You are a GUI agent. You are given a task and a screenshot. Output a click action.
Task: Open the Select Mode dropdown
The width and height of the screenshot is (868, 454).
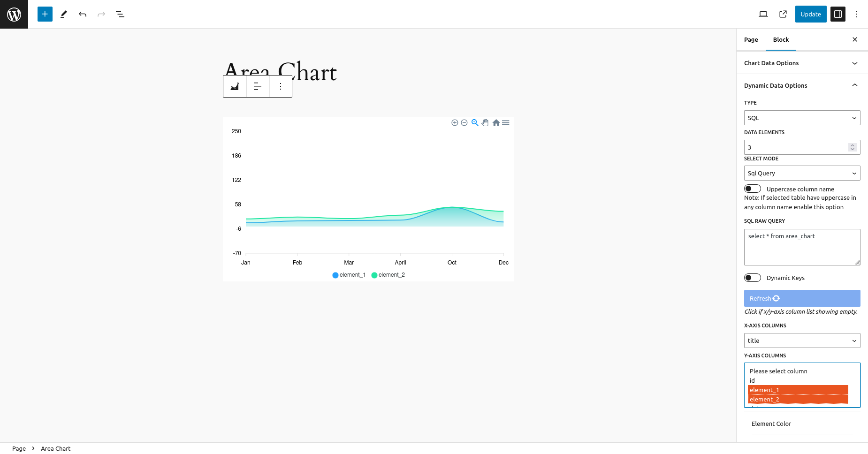(802, 173)
